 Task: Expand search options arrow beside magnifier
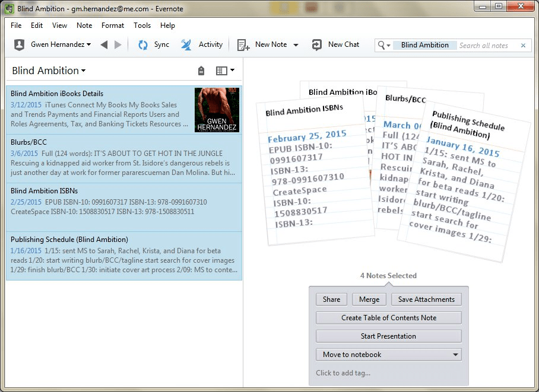point(388,46)
